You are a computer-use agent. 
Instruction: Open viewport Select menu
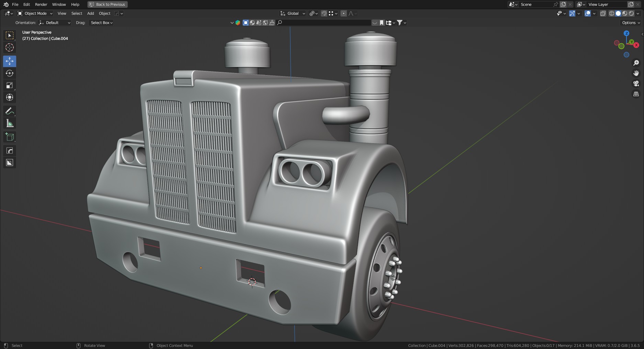pyautogui.click(x=77, y=13)
